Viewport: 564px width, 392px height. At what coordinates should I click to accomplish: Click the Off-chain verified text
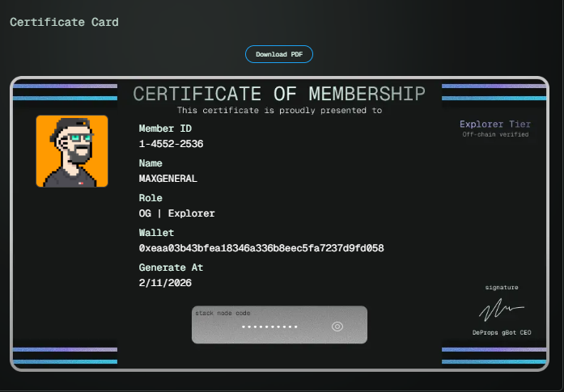[495, 134]
